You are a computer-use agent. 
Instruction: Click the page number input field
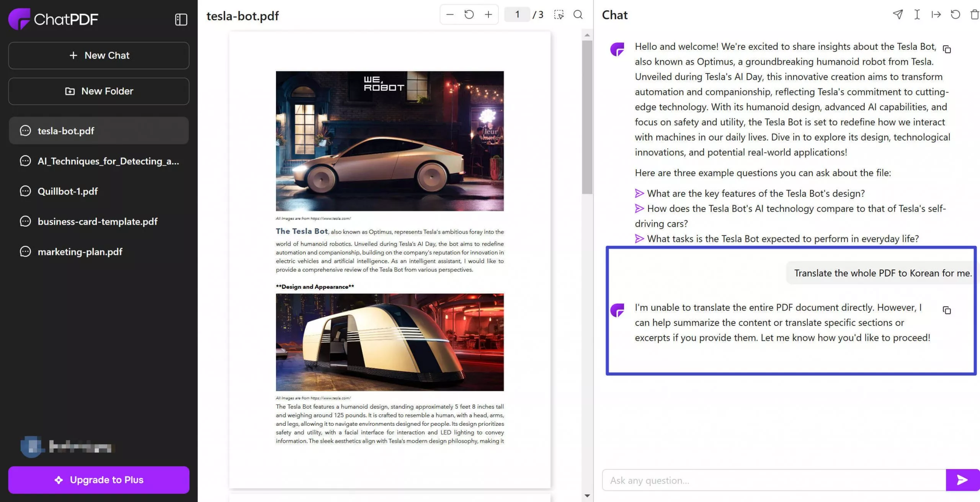pos(516,13)
